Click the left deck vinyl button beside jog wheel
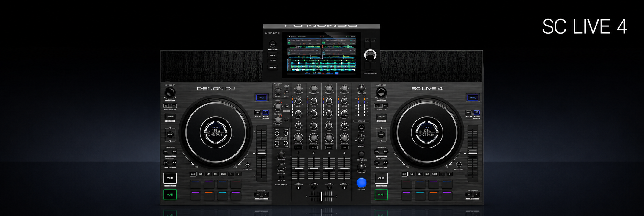Screen dimensions: 644x216 [247, 164]
